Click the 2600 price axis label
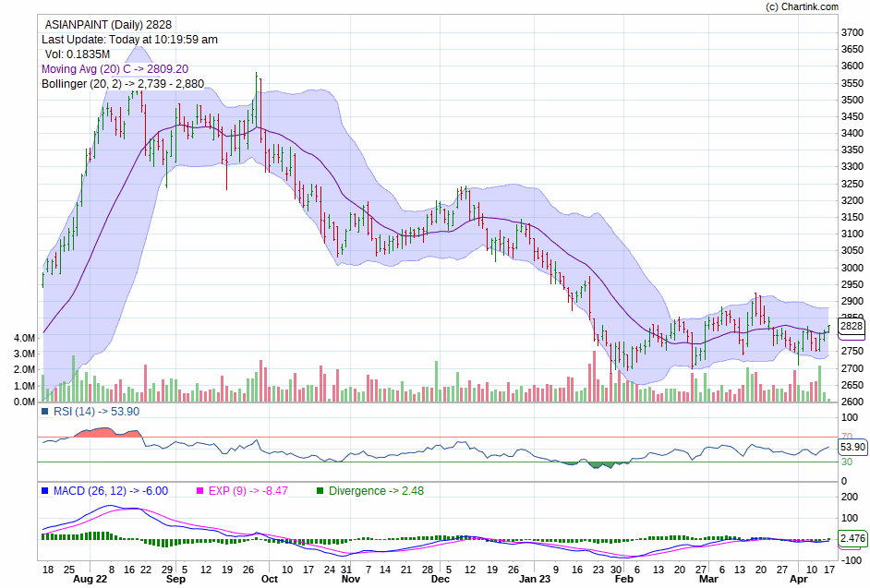The width and height of the screenshot is (870, 588). pos(852,402)
